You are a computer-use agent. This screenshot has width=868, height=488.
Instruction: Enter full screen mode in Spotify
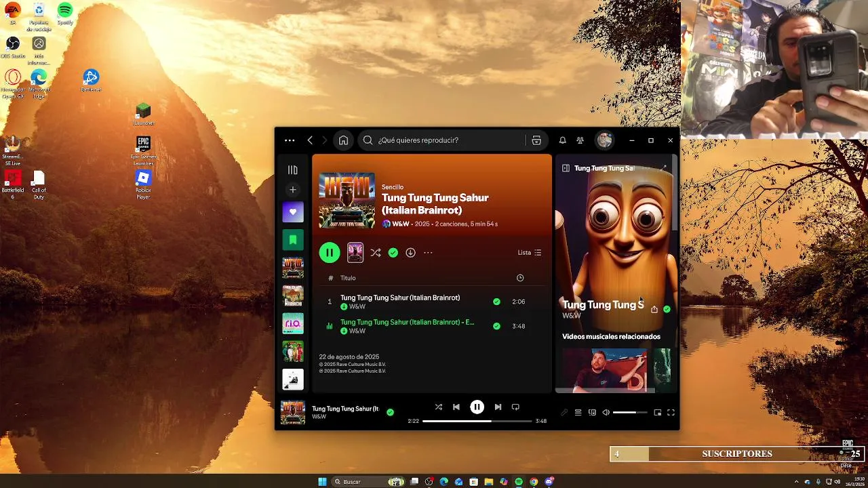tap(671, 413)
